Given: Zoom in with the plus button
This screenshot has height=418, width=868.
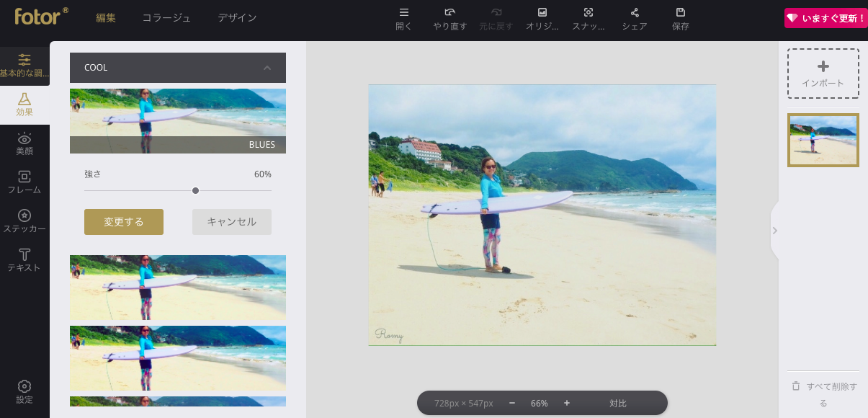Looking at the screenshot, I should tap(567, 403).
